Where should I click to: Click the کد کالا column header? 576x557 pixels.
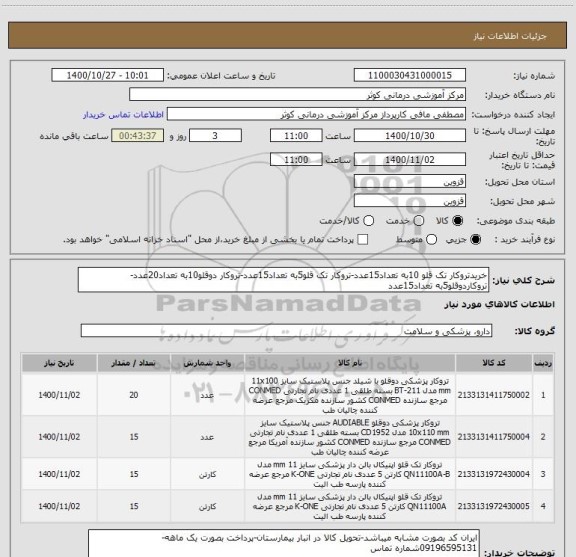pyautogui.click(x=494, y=363)
